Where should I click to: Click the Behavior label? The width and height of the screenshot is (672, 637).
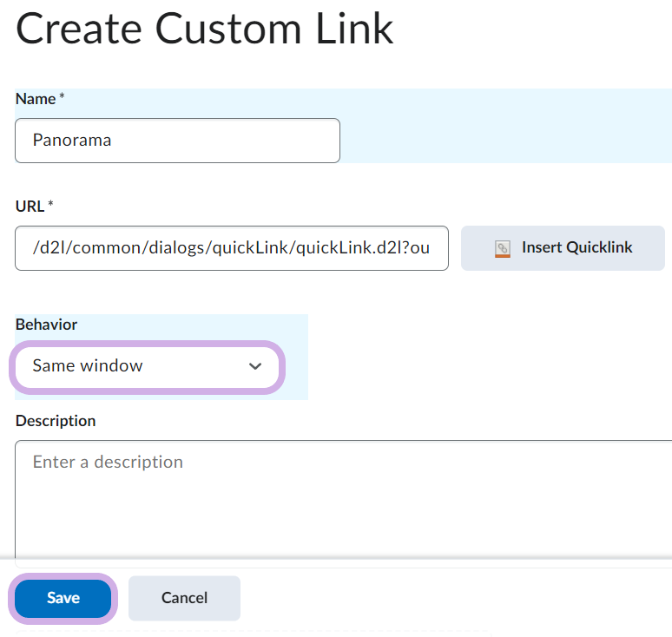tap(46, 325)
